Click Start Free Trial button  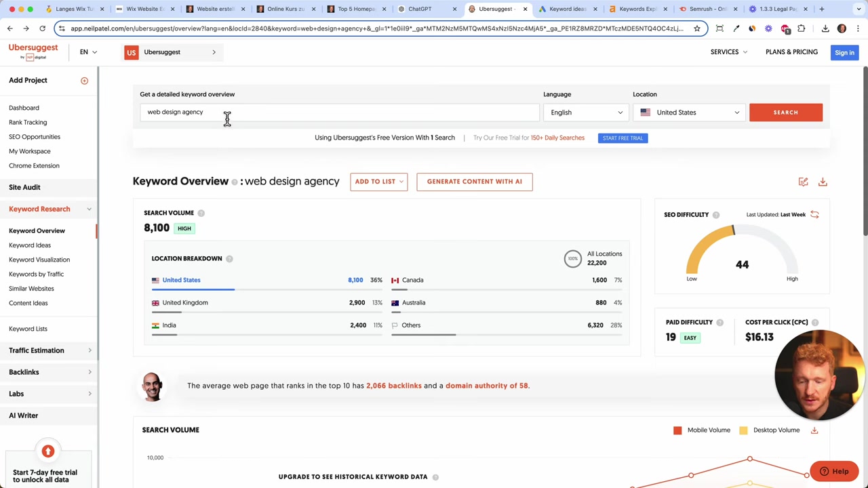[x=623, y=138]
